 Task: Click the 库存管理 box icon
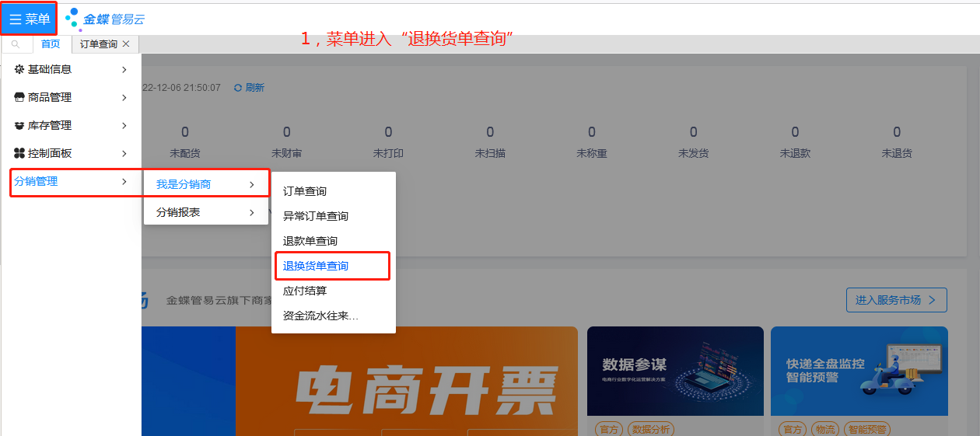19,125
